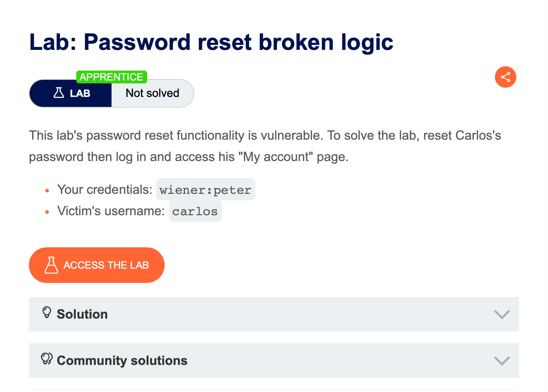Click the "Victim's username:" label

(x=111, y=211)
